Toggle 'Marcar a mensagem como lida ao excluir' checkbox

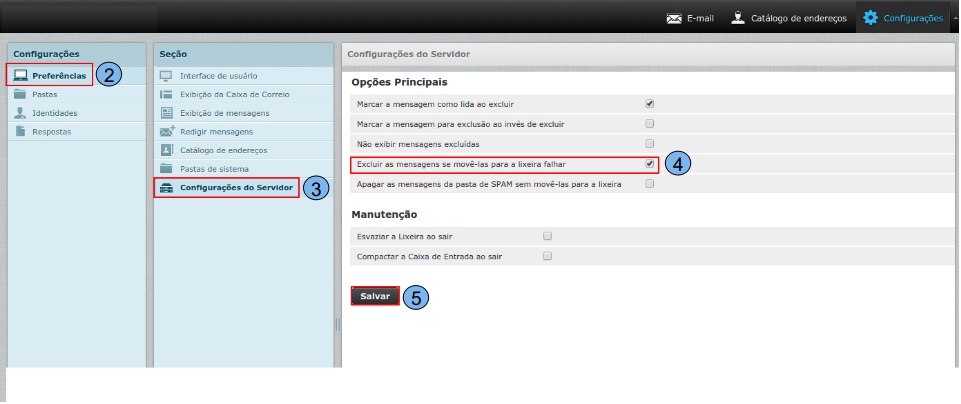click(650, 103)
